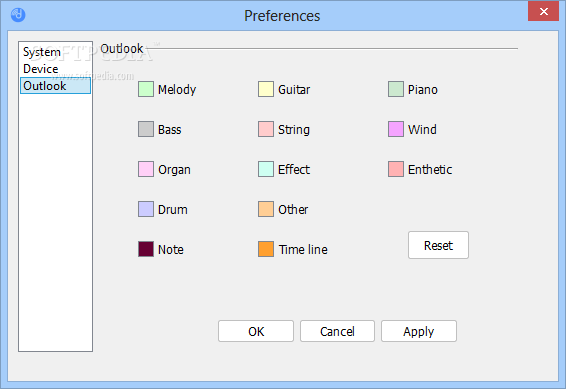Click the Enthetic color swatch

[x=396, y=169]
